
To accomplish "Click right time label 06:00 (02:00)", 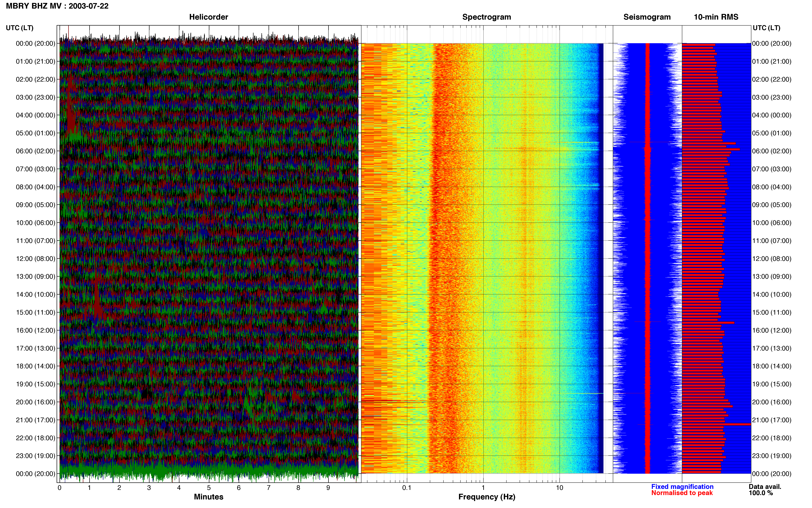I will tap(772, 151).
